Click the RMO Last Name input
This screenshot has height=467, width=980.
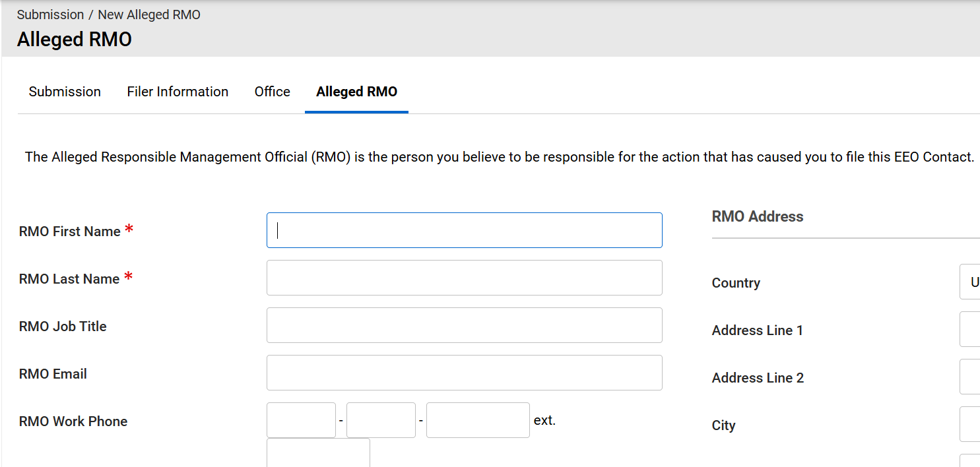tap(464, 278)
